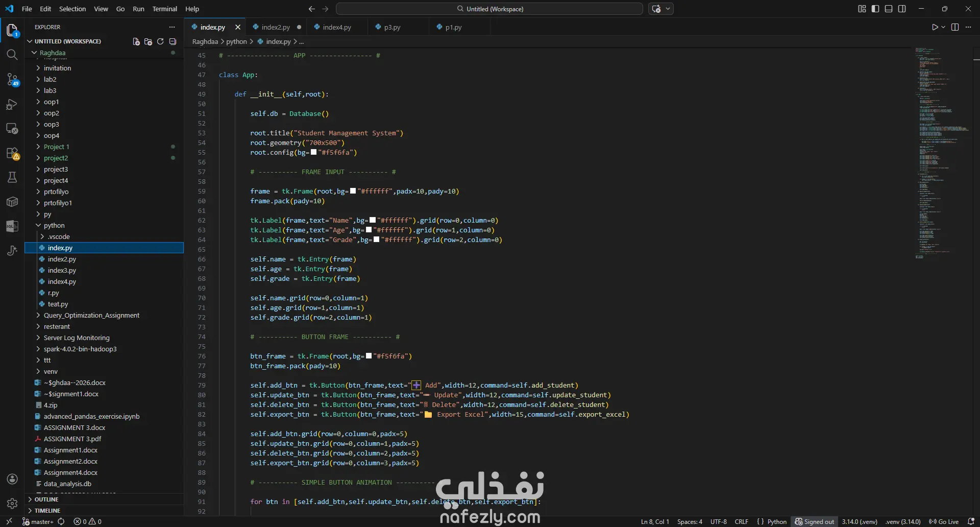Image resolution: width=980 pixels, height=527 pixels.
Task: Open the #f5f6fa color swatch on line 76
Action: pyautogui.click(x=369, y=356)
